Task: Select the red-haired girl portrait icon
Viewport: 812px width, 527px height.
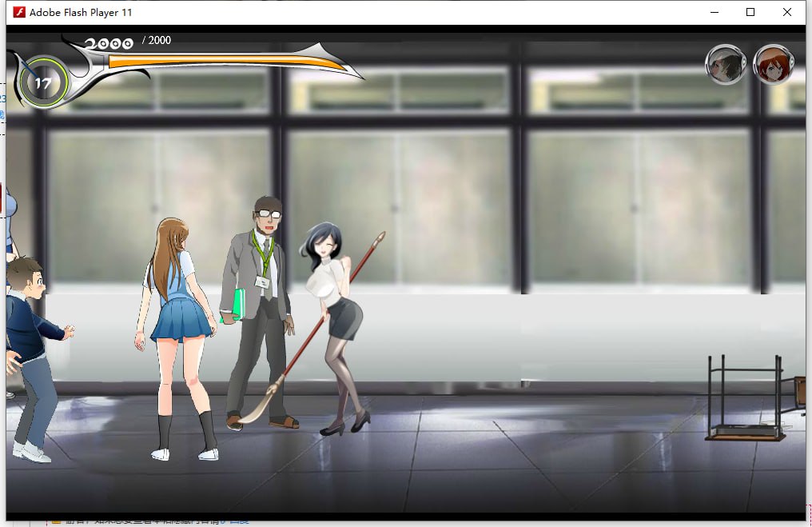Action: coord(774,65)
